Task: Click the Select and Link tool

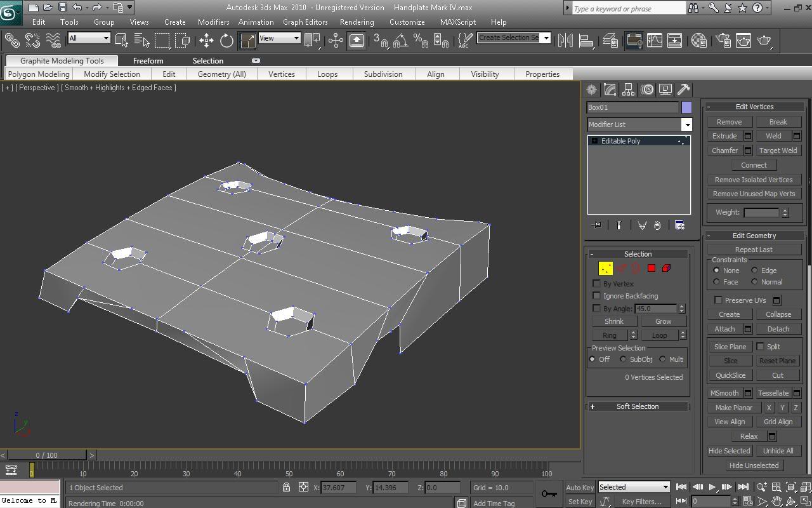Action: (12, 41)
